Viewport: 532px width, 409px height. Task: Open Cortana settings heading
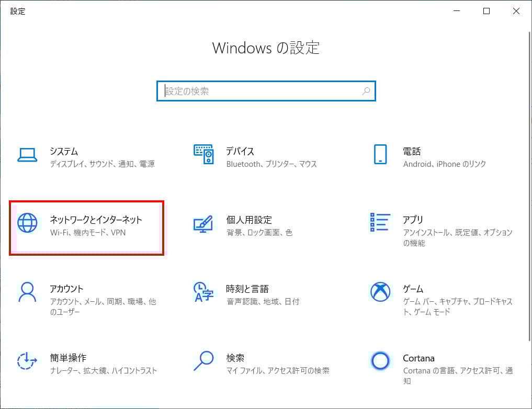click(x=418, y=358)
